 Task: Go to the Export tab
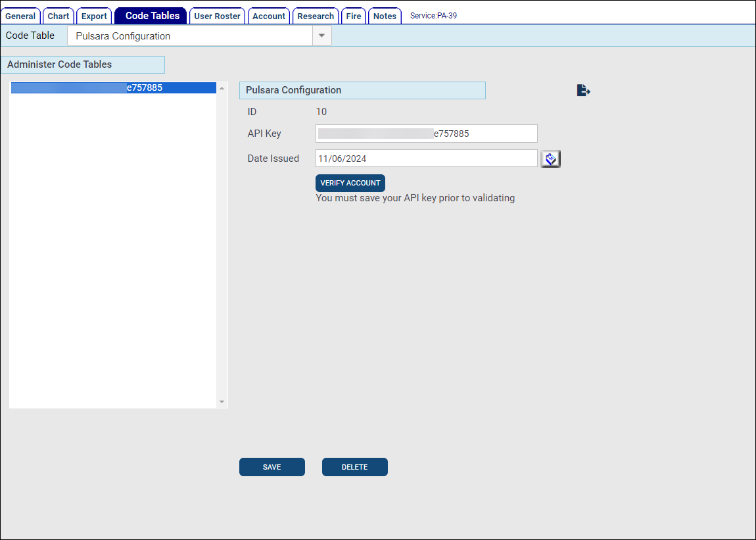point(94,16)
